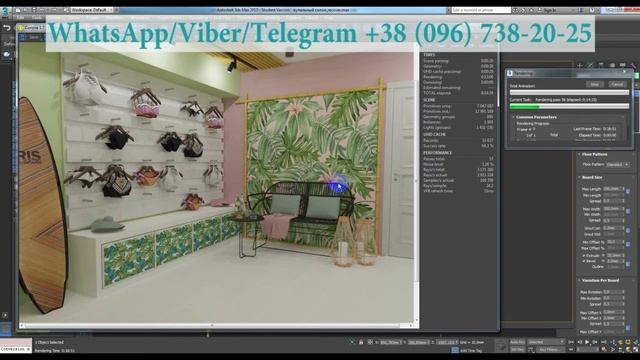
Task: Click the horizontal scrollbar of render window
Action: pos(211,325)
